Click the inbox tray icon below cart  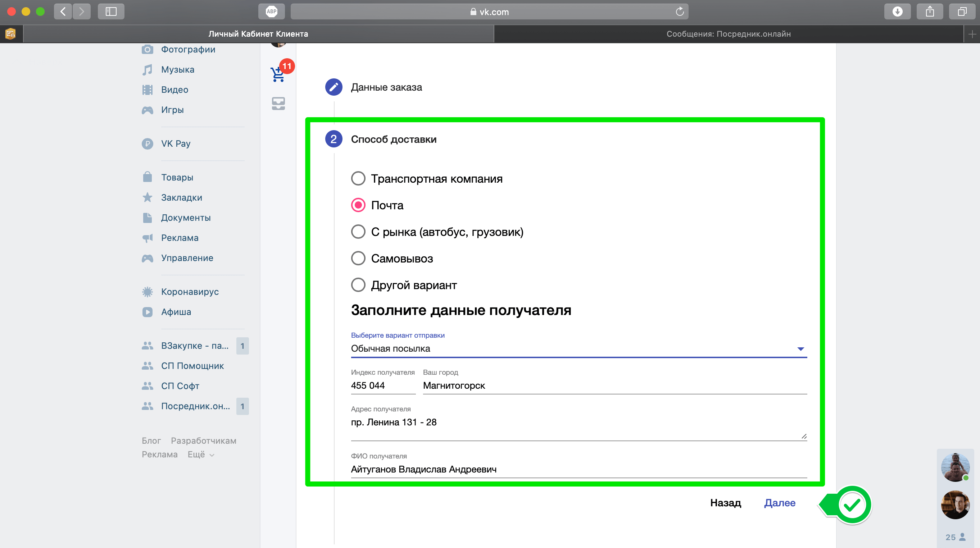(278, 104)
